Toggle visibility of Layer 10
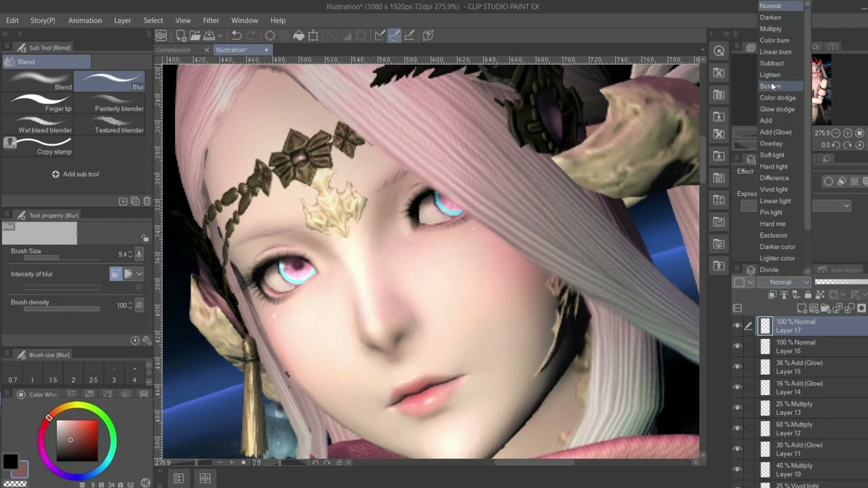This screenshot has height=488, width=868. pos(737,470)
